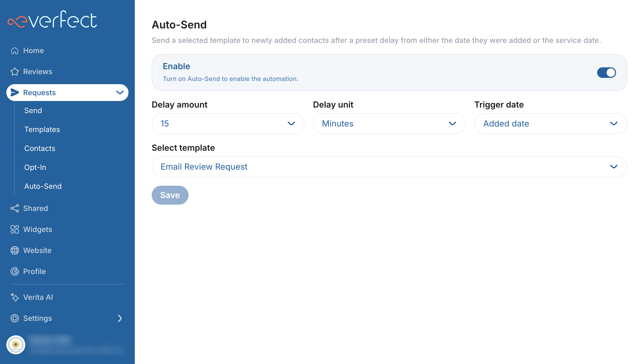Screen dimensions: 644x364
Task: Open the Select template dropdown
Action: click(389, 167)
